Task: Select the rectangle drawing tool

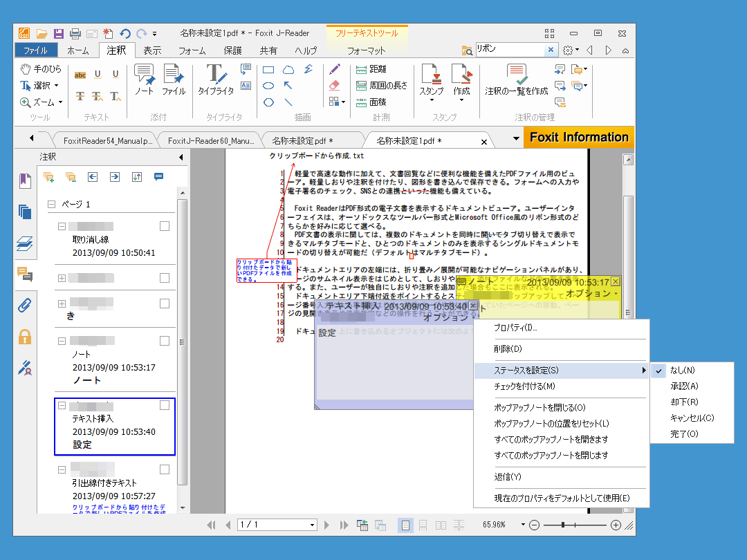Action: pyautogui.click(x=268, y=70)
